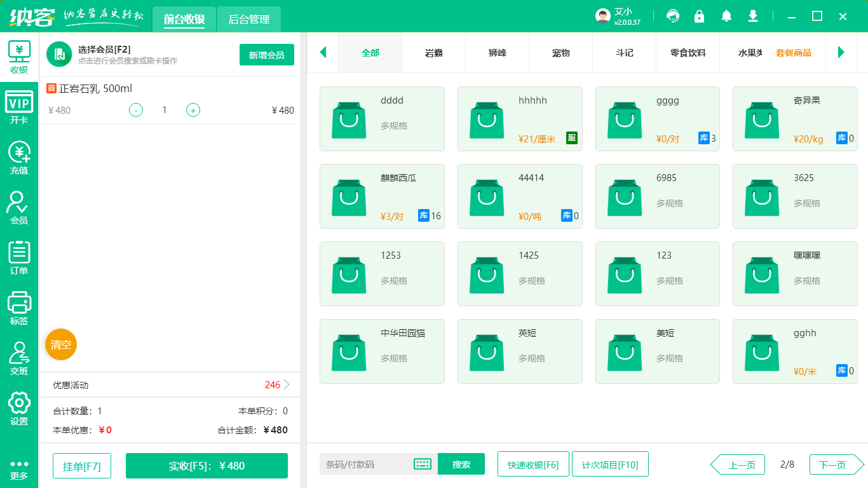Image resolution: width=868 pixels, height=488 pixels.
Task: Select the 零食饮料 category tab
Action: [x=688, y=53]
